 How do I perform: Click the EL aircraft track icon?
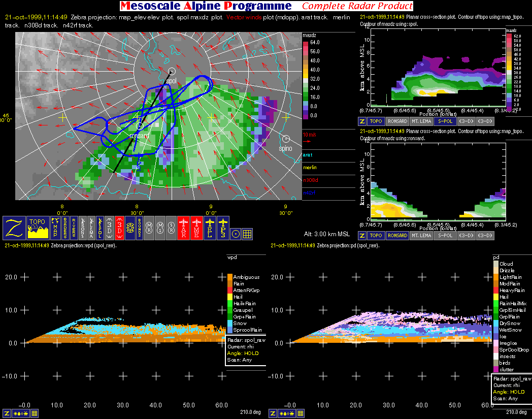click(210, 228)
